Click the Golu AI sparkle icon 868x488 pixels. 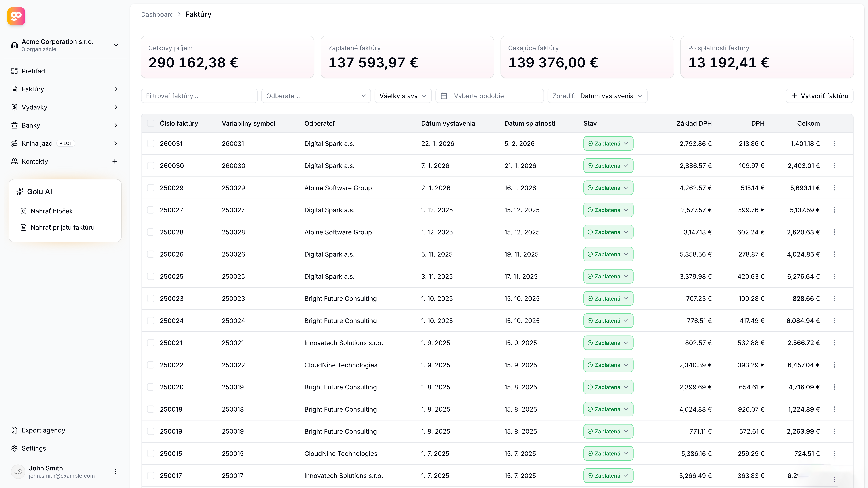pyautogui.click(x=20, y=192)
